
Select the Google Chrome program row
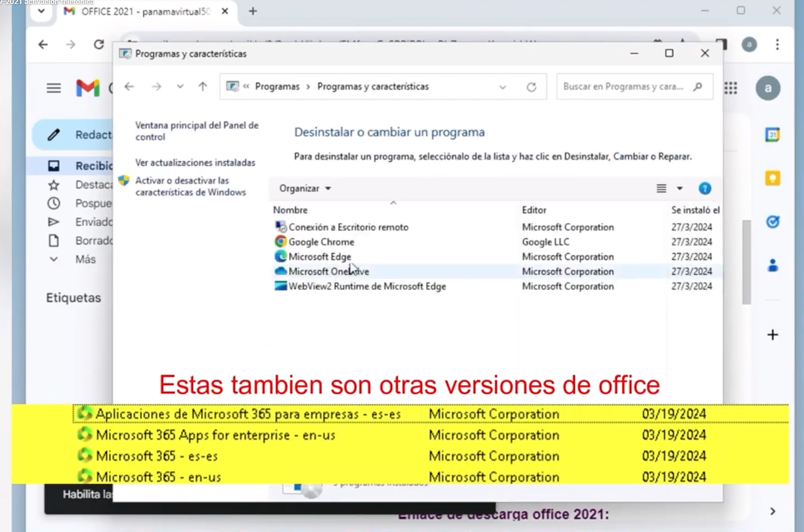click(496, 242)
